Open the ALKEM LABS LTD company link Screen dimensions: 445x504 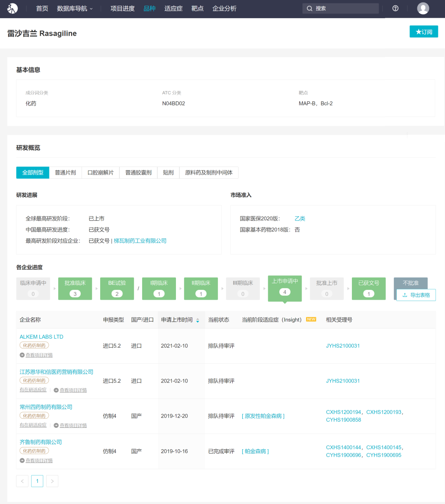(42, 337)
